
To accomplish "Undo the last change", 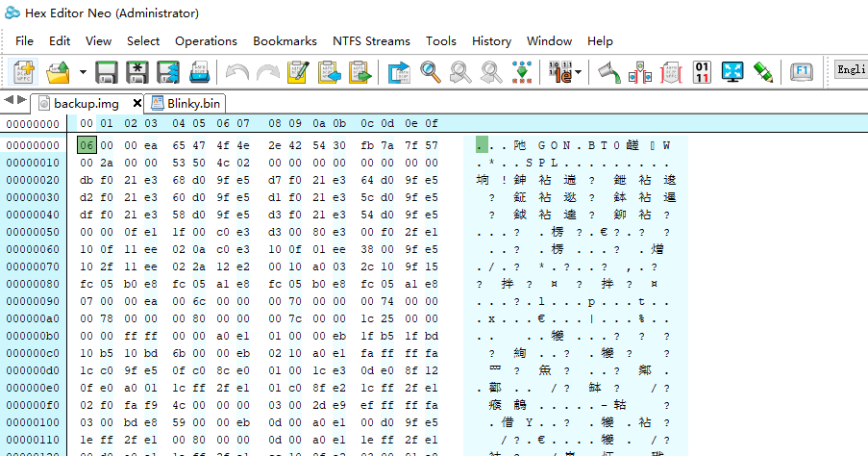I will (x=237, y=72).
